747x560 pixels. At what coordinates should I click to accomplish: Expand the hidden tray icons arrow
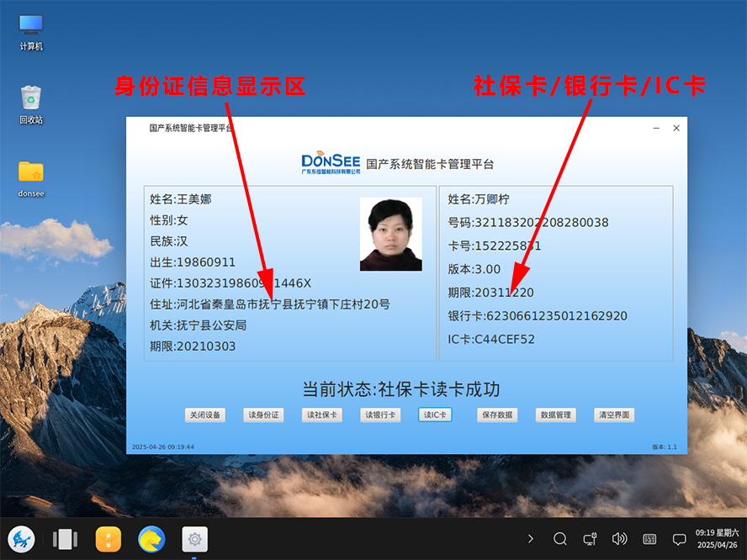(530, 539)
